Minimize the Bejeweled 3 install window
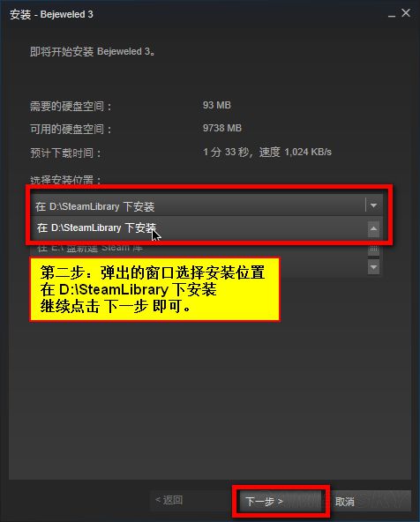420x522 pixels. pyautogui.click(x=392, y=14)
